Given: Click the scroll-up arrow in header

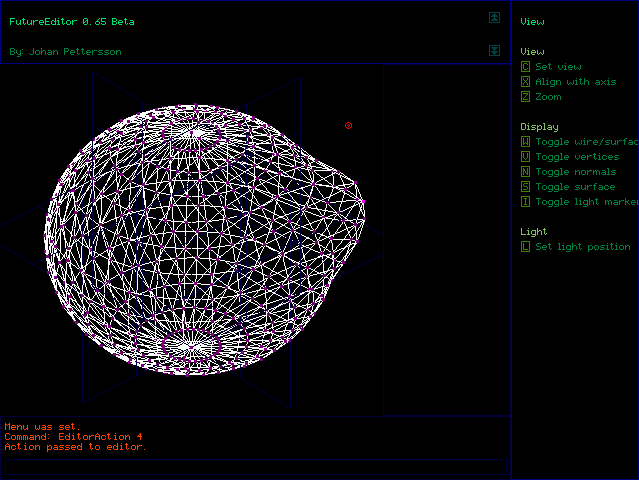Looking at the screenshot, I should click(x=494, y=17).
